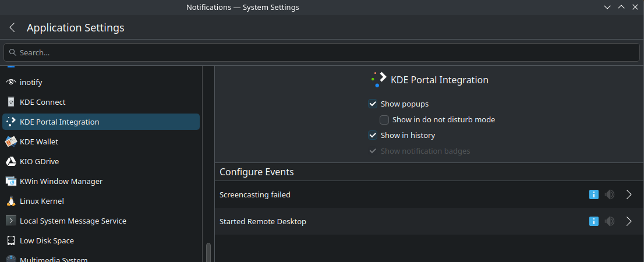This screenshot has height=262, width=644.
Task: Click the Low Disk Space drive icon
Action: [10, 240]
